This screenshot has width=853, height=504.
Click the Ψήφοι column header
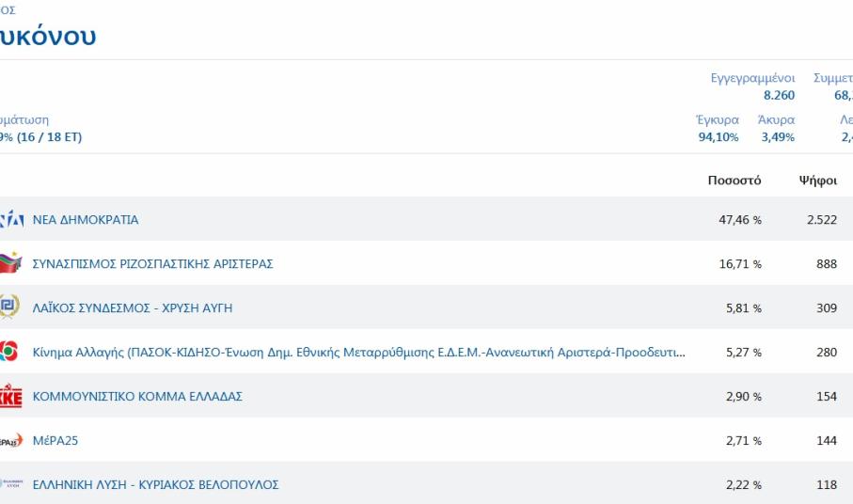coord(817,181)
